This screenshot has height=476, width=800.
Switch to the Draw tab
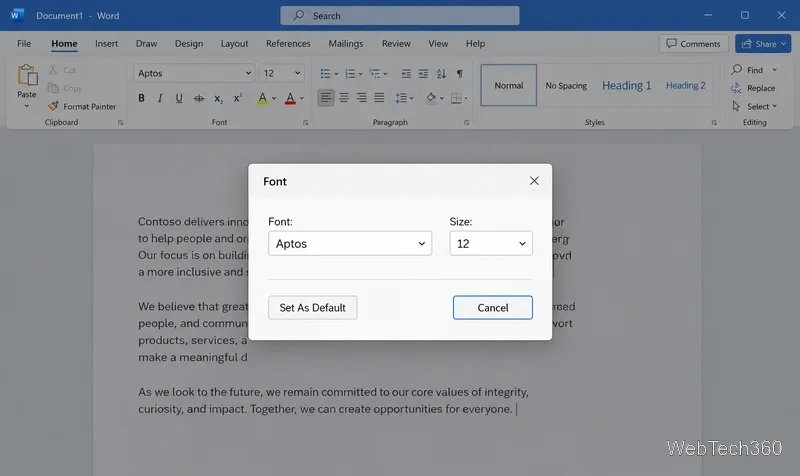(146, 43)
